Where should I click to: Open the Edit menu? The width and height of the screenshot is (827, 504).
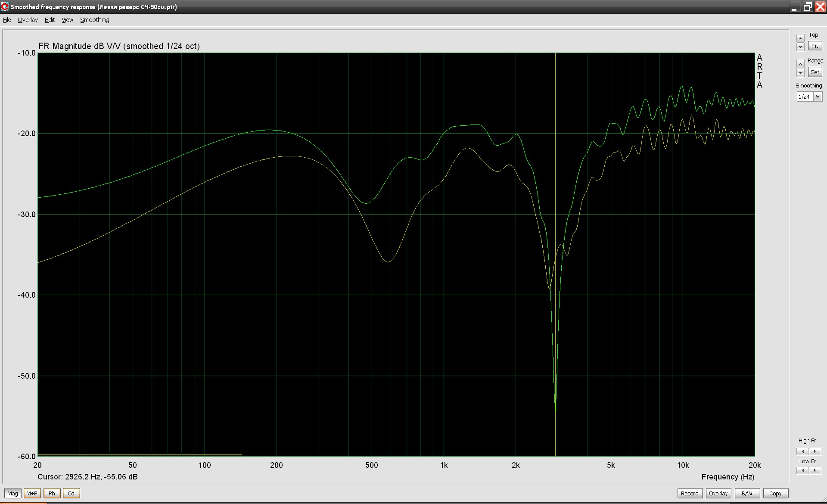[x=50, y=20]
